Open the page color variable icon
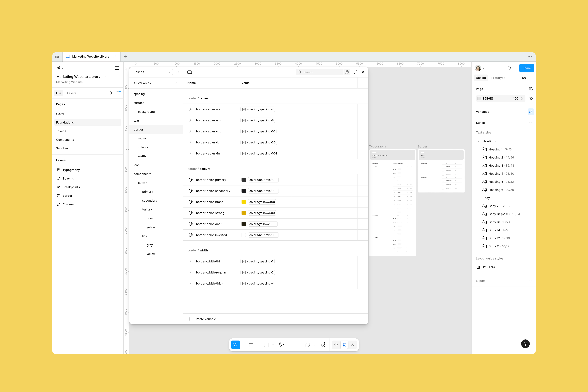The image size is (588, 392). tap(531, 89)
